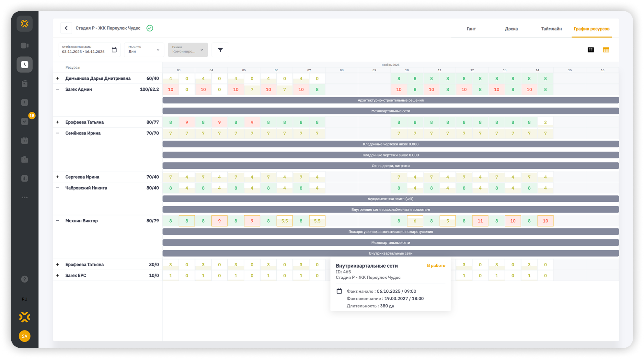Image resolution: width=644 pixels, height=359 pixels.
Task: Click the Фундаментная плита (ФП) task bar
Action: coord(390,199)
